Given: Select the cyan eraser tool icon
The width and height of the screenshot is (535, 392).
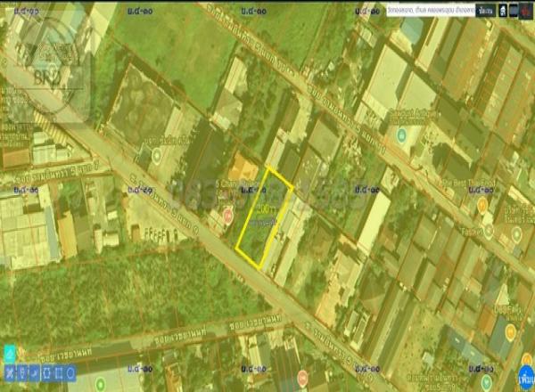Looking at the screenshot, I should coord(10,353).
